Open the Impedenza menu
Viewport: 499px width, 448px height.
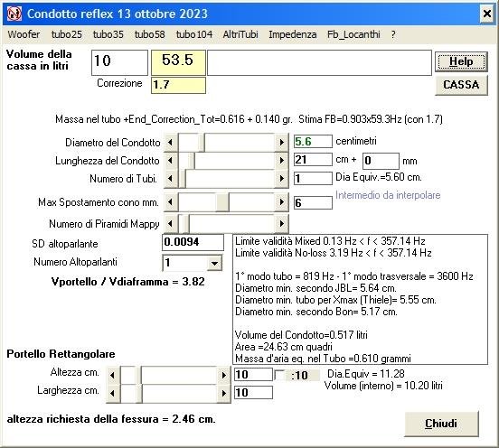click(x=293, y=34)
